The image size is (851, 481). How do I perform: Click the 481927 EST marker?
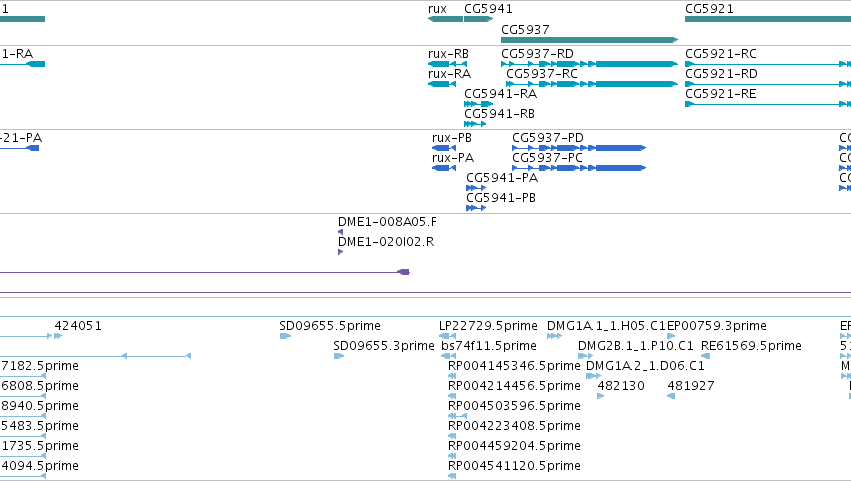click(671, 396)
